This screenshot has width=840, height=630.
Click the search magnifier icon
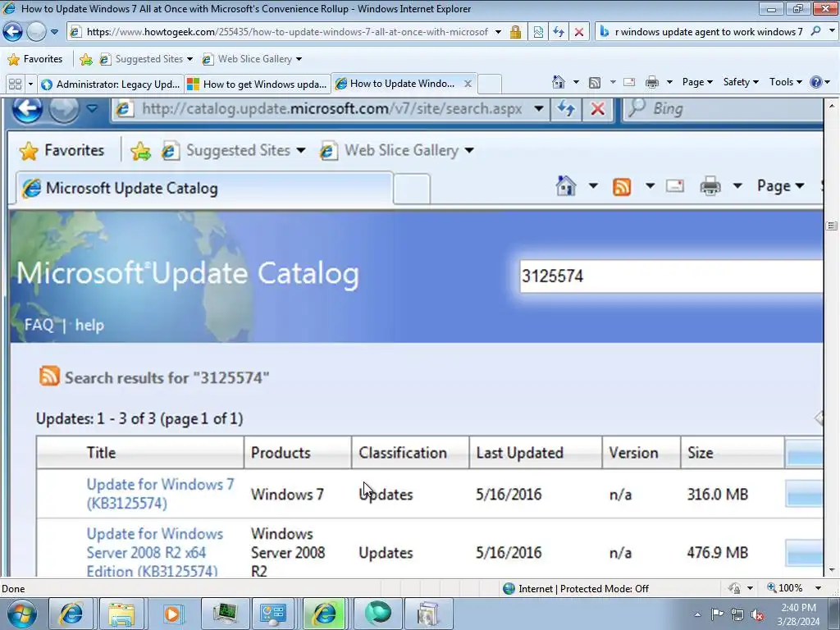[x=816, y=31]
